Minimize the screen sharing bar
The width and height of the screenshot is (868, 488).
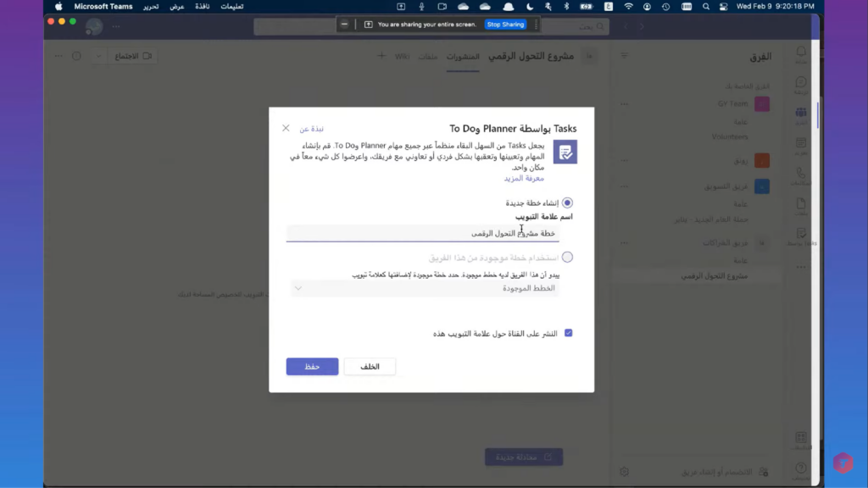coord(344,25)
